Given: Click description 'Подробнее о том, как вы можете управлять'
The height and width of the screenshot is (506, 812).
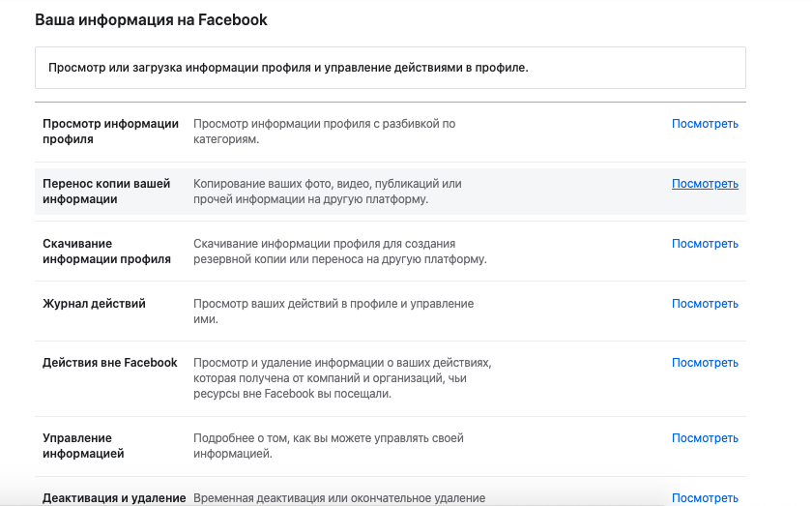Looking at the screenshot, I should click(x=329, y=446).
